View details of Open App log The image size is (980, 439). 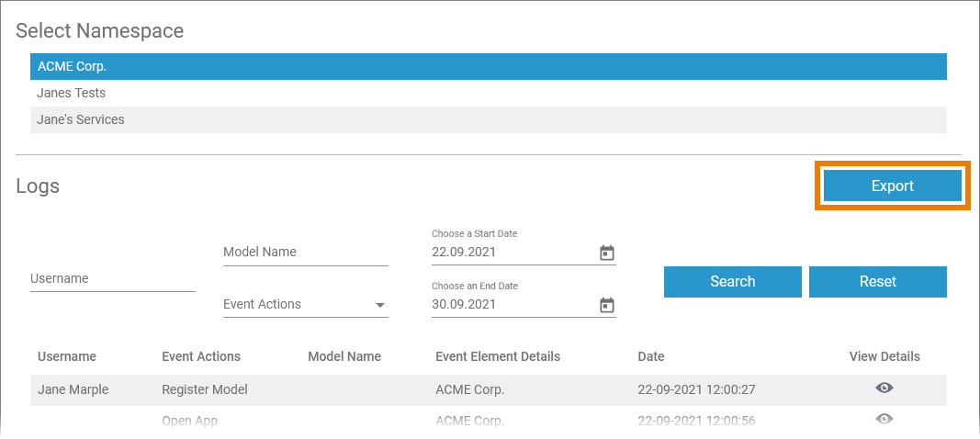tap(884, 419)
